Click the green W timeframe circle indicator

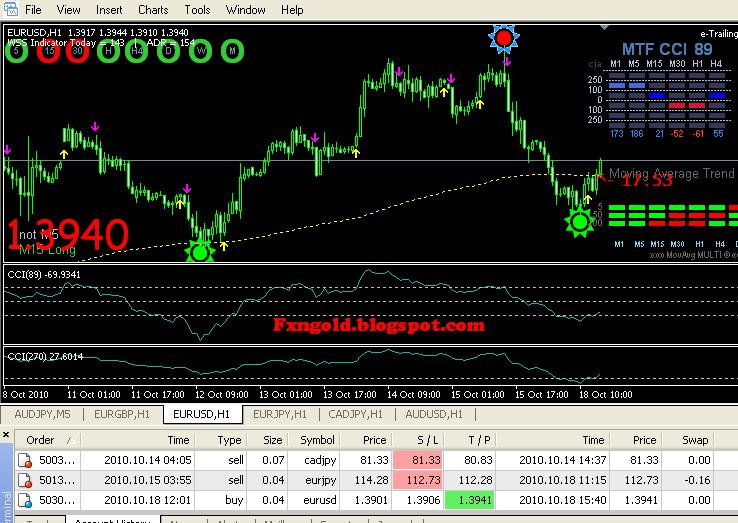pos(201,51)
